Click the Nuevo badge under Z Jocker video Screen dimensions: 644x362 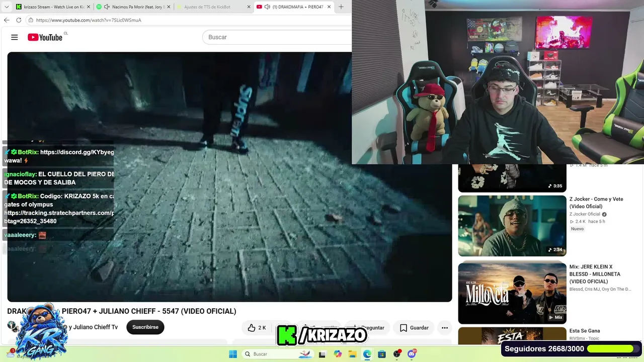[x=577, y=229]
